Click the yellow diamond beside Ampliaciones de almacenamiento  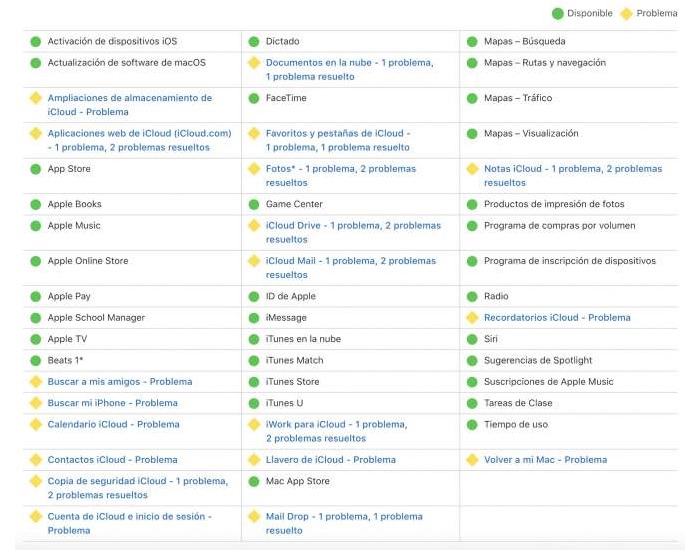point(36,98)
